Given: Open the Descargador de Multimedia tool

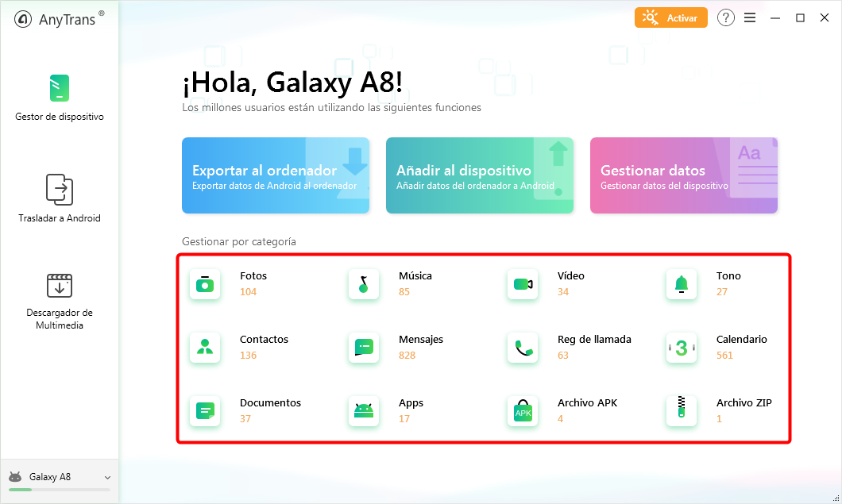Looking at the screenshot, I should 59,302.
